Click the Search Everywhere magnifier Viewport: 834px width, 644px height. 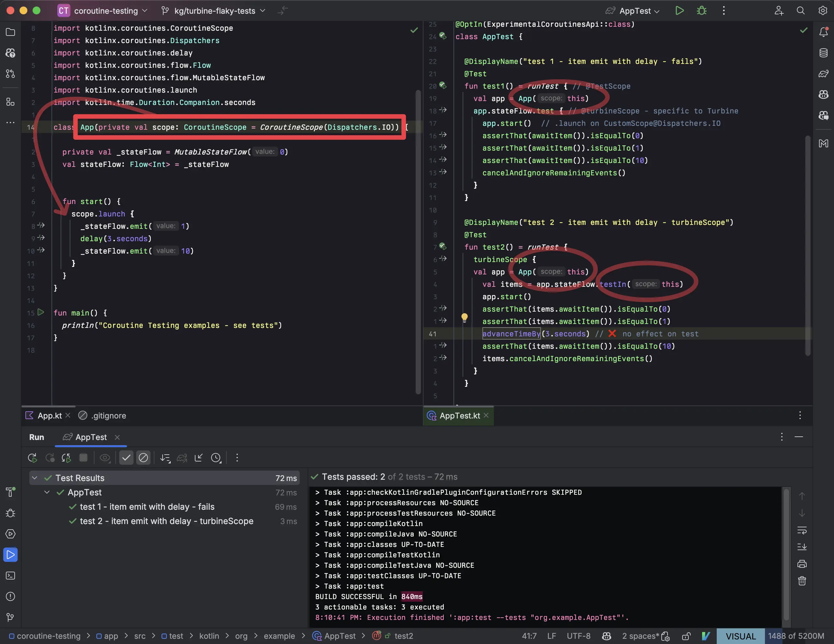tap(800, 11)
